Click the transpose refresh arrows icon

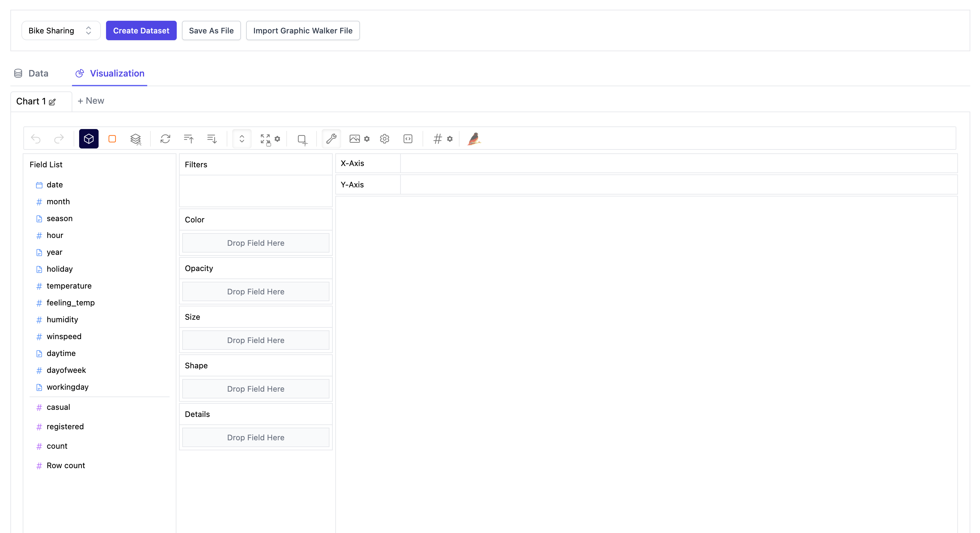tap(165, 139)
